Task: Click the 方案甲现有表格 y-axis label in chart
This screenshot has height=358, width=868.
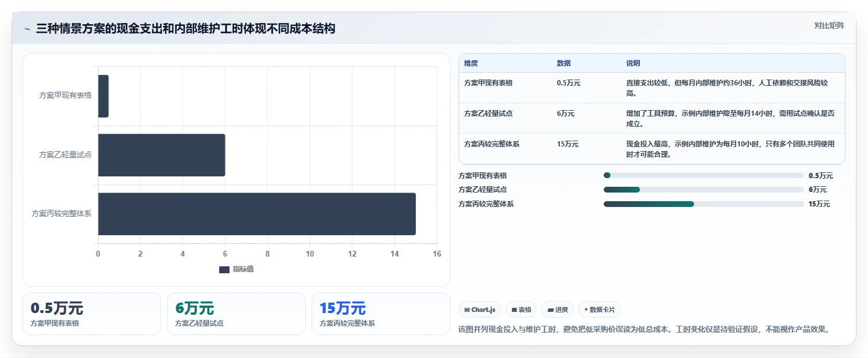Action: (x=65, y=96)
